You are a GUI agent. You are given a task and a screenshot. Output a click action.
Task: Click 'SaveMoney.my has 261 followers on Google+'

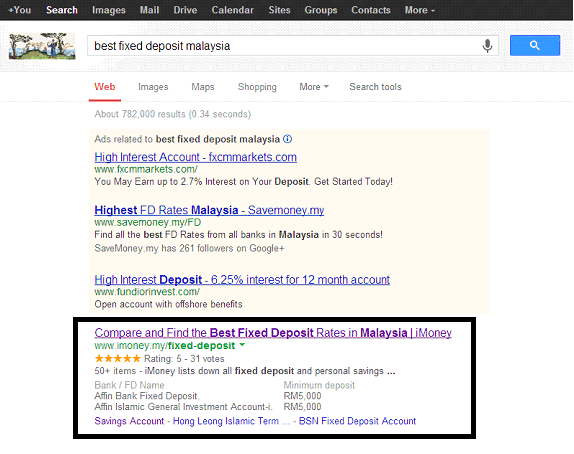point(189,248)
